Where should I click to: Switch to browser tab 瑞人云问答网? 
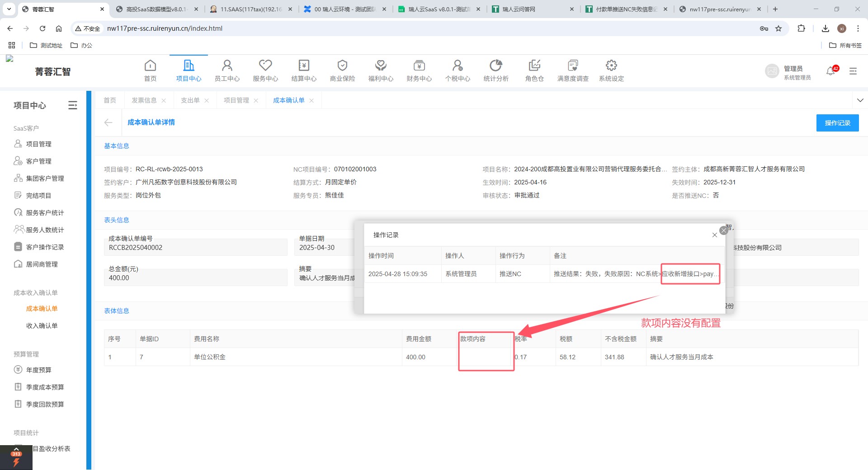tap(532, 9)
